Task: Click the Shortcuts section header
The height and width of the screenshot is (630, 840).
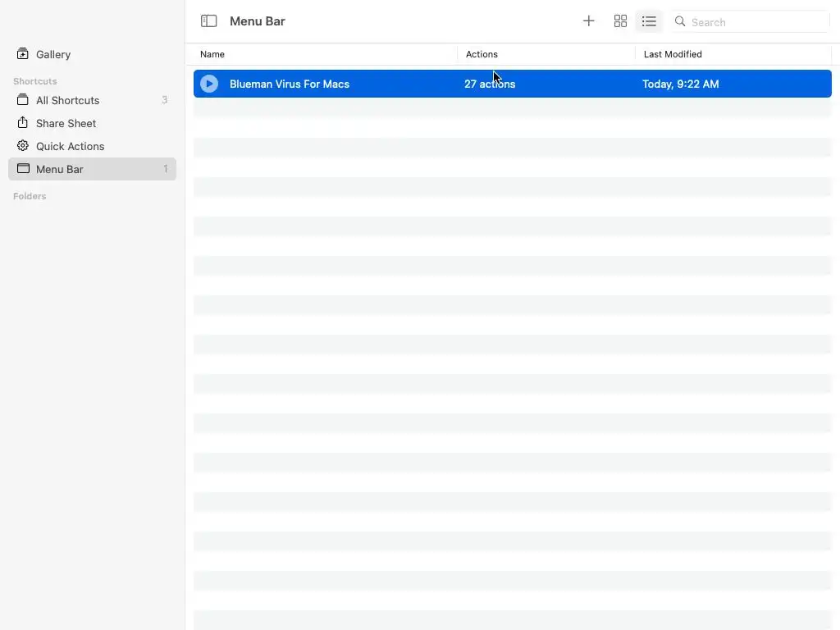Action: [x=34, y=81]
